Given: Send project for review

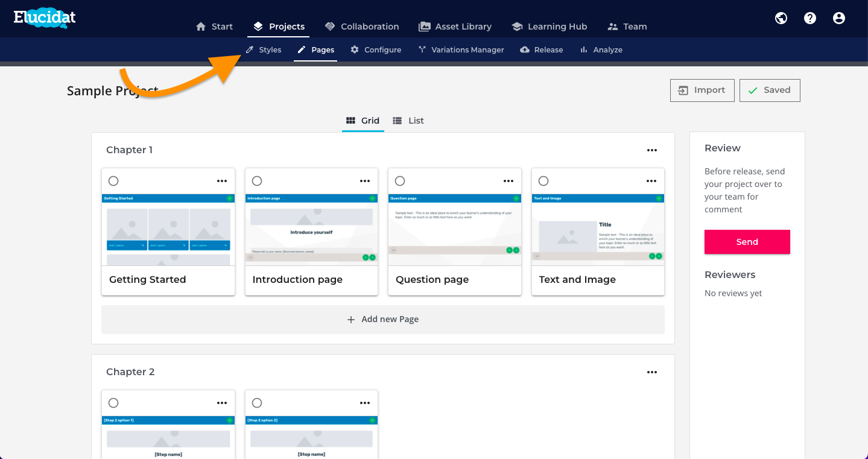Looking at the screenshot, I should (x=747, y=242).
